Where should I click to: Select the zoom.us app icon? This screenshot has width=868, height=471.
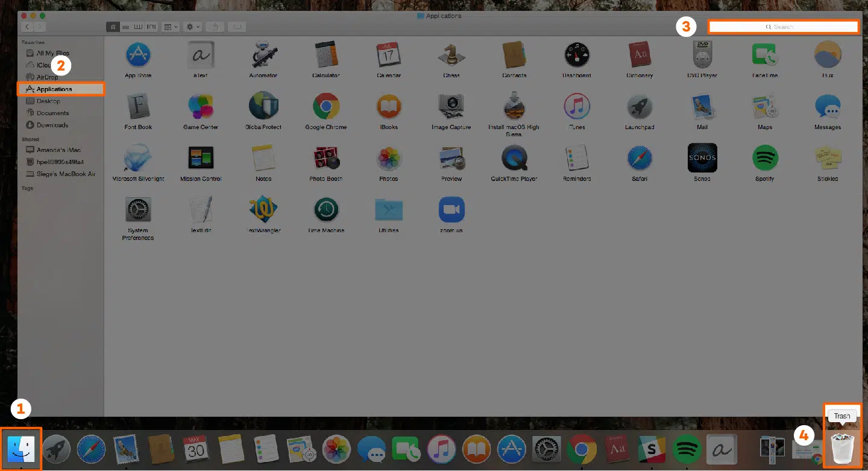click(x=451, y=210)
